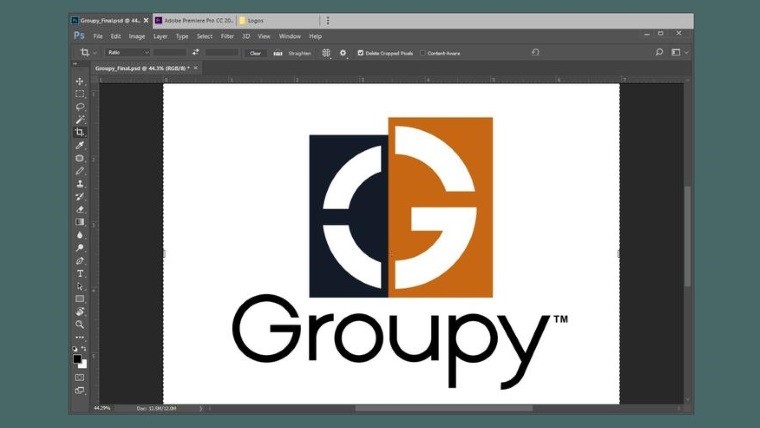The image size is (760, 428).
Task: Swap crop width and height values
Action: (x=196, y=52)
